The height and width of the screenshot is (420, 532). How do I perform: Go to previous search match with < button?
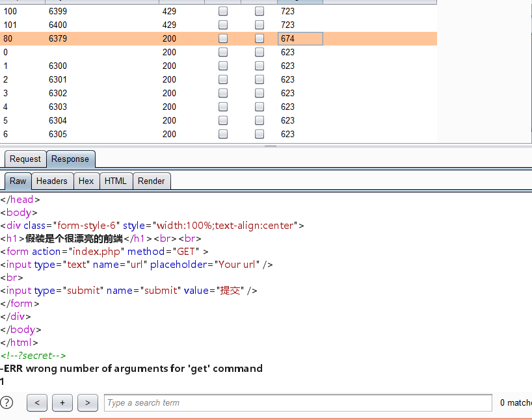point(37,402)
